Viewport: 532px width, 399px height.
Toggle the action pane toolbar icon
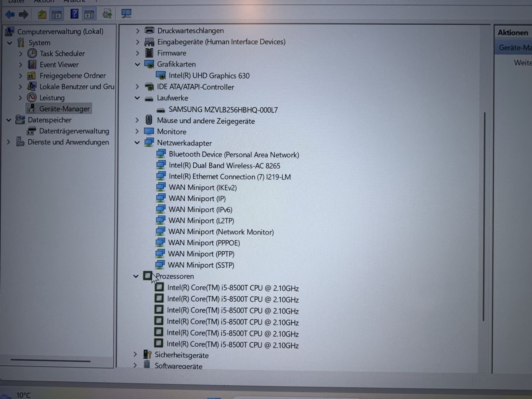[89, 15]
